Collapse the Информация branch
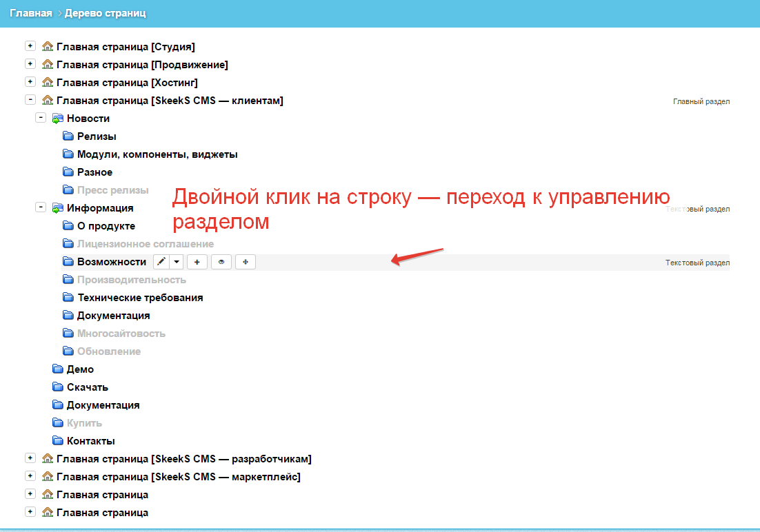 pos(41,207)
